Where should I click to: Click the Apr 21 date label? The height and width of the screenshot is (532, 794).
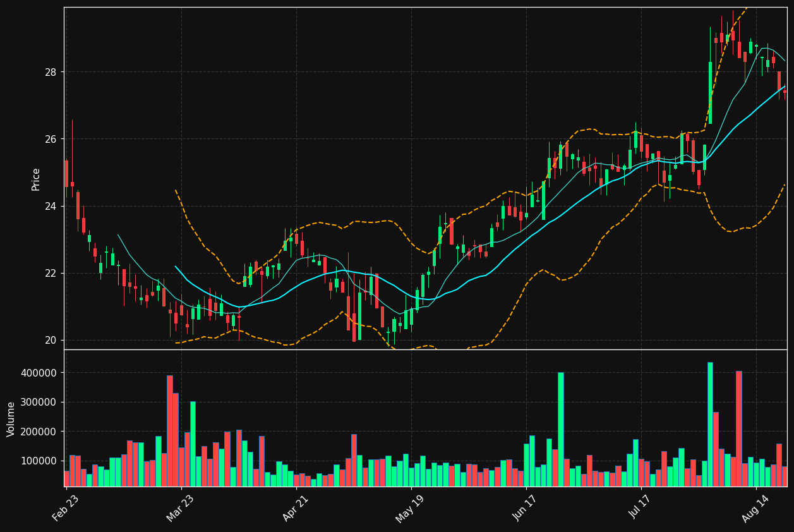click(296, 509)
